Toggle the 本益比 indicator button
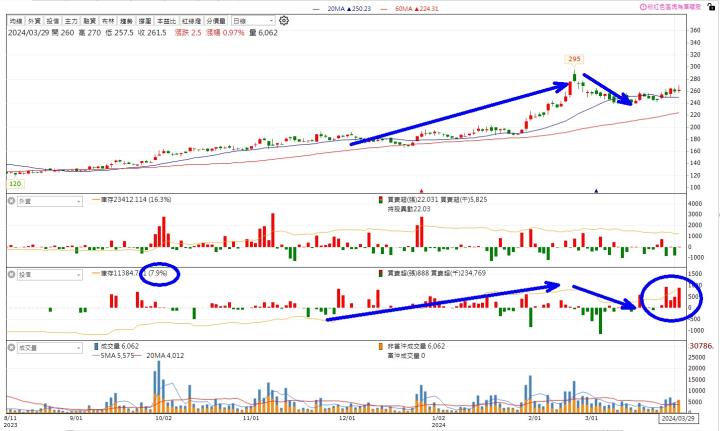Screen dimensions: 720x431 click(x=166, y=21)
